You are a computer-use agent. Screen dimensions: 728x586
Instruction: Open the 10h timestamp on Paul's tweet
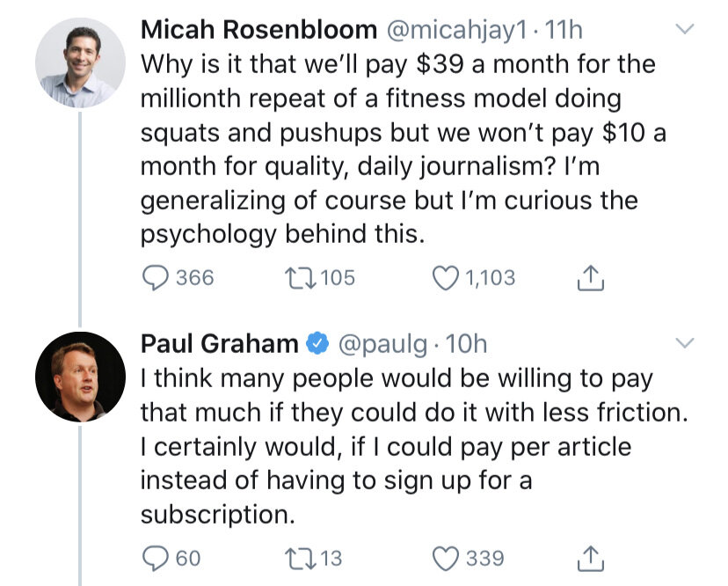[467, 344]
